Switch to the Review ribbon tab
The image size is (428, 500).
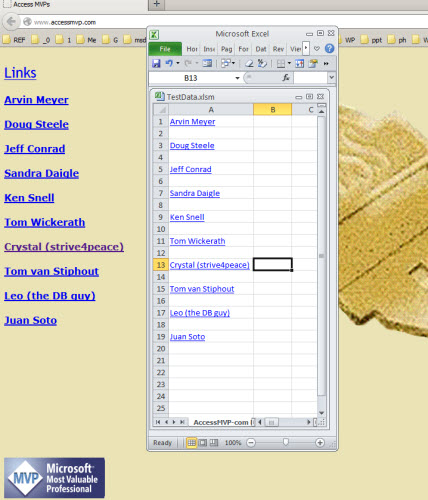(278, 49)
